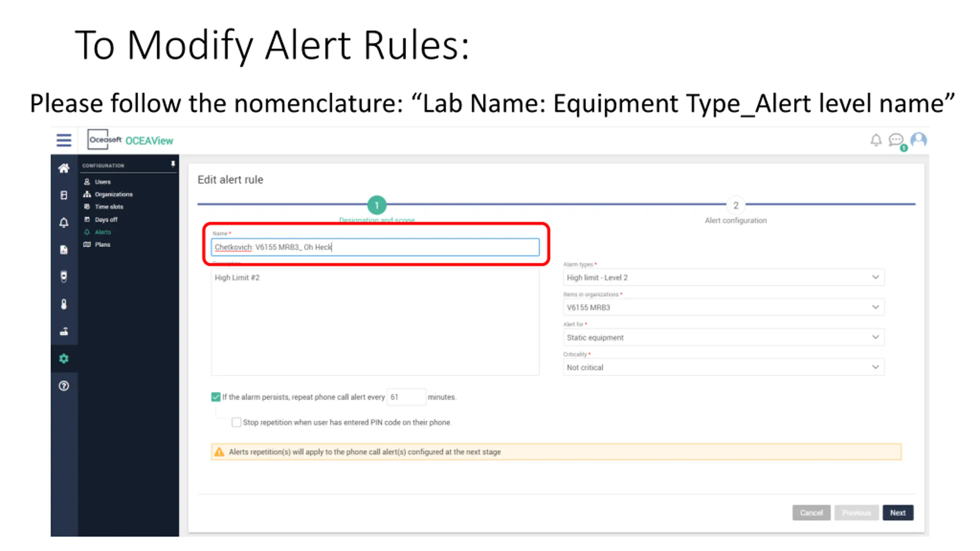Click the Edit alert rule heading

pos(230,180)
